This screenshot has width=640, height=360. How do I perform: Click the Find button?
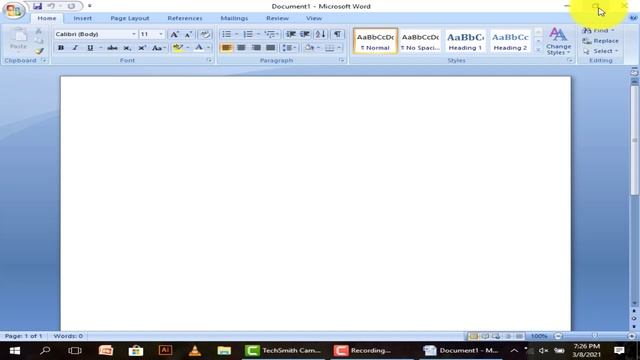point(598,31)
